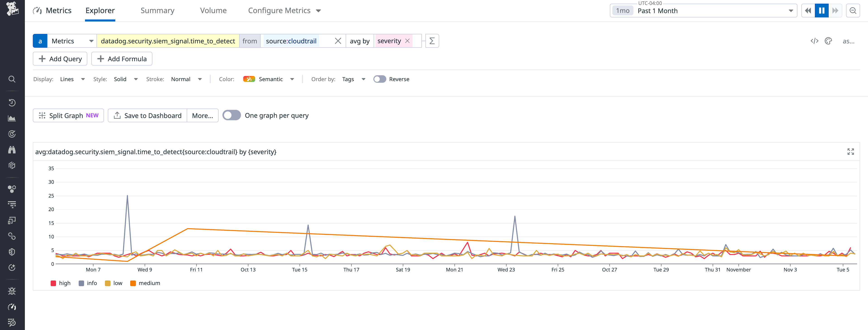This screenshot has width=868, height=330.
Task: Open the search icon in the sidebar
Action: (x=12, y=79)
